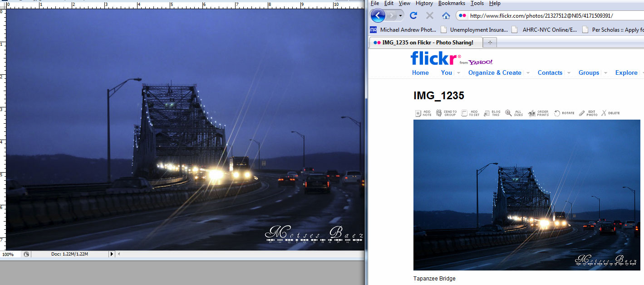Click the Send to Group icon
The width and height of the screenshot is (644, 285).
coord(439,113)
